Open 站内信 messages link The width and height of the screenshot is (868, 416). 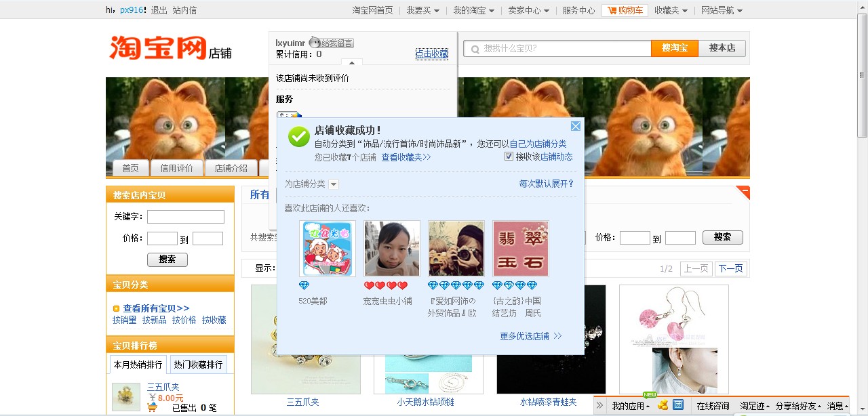coord(184,10)
